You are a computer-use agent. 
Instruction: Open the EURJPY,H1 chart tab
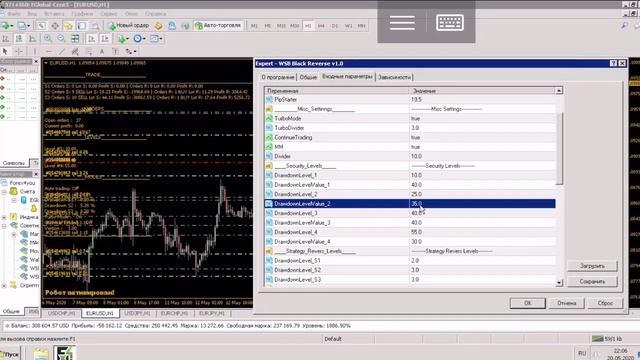(213, 313)
